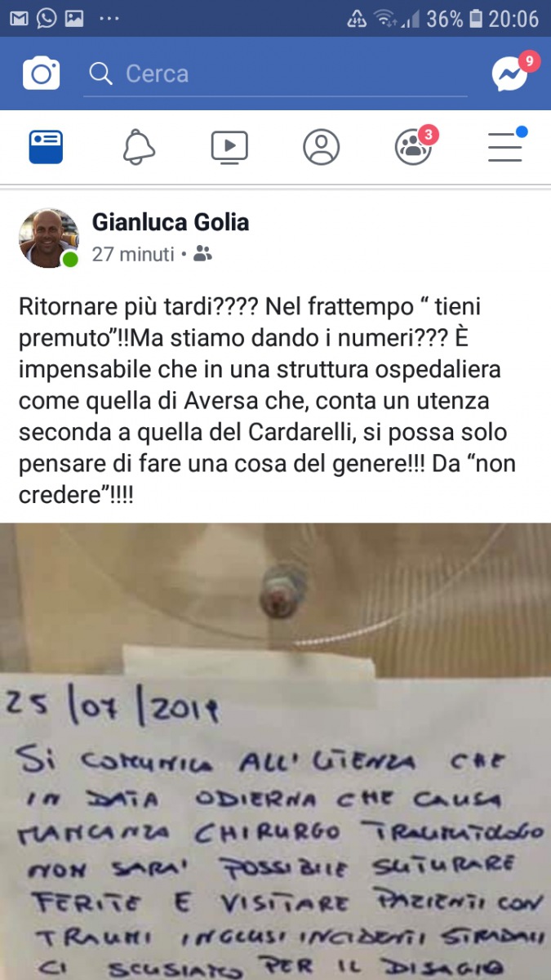The height and width of the screenshot is (980, 551).
Task: Open the profile tab icon
Action: point(321,147)
